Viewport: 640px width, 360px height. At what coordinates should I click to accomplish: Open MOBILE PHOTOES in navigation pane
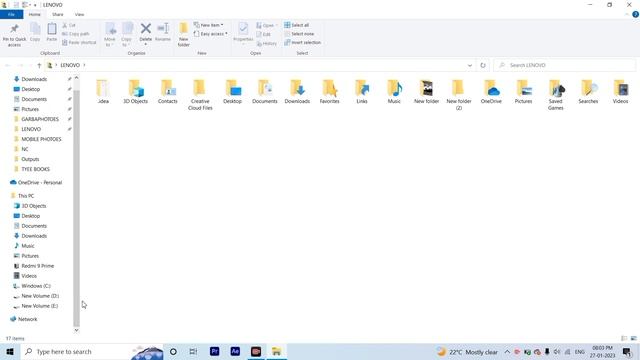[41, 139]
